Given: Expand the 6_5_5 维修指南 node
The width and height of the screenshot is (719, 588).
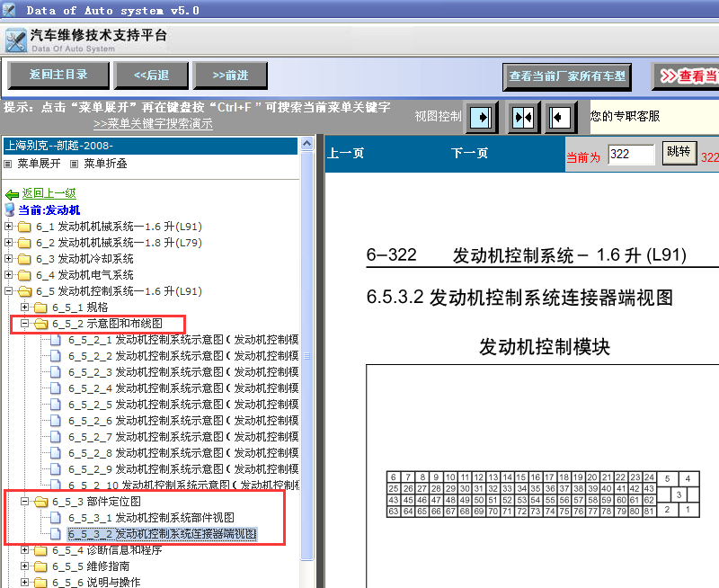Looking at the screenshot, I should click(x=25, y=566).
